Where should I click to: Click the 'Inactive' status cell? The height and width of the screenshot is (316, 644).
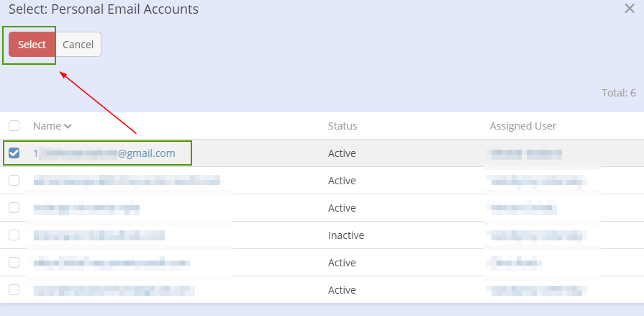[346, 235]
